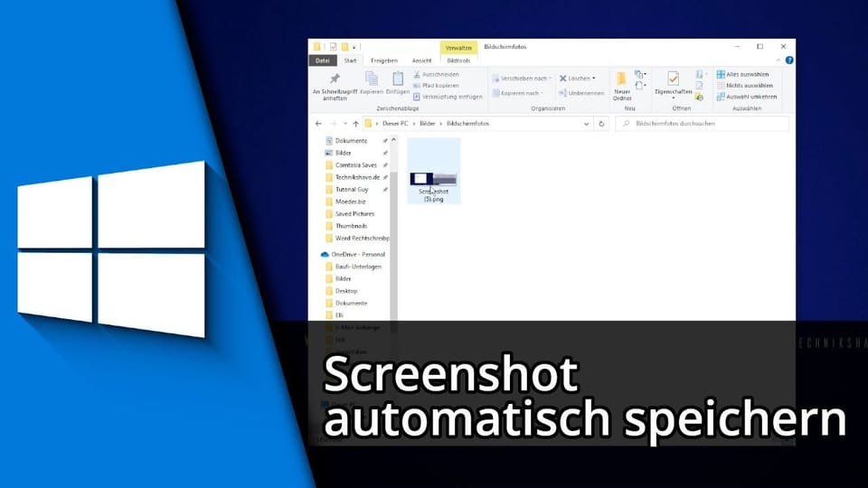Open the address bar history dropdown
The image size is (868, 488).
click(x=586, y=124)
